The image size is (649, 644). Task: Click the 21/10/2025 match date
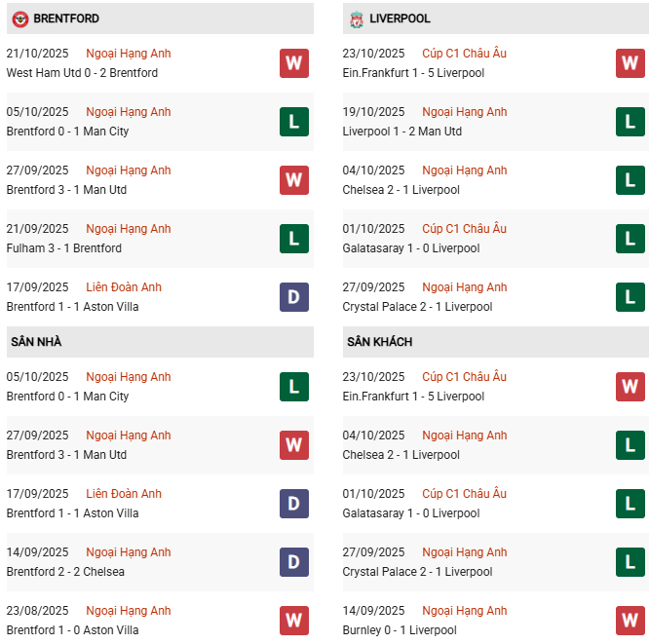click(37, 54)
